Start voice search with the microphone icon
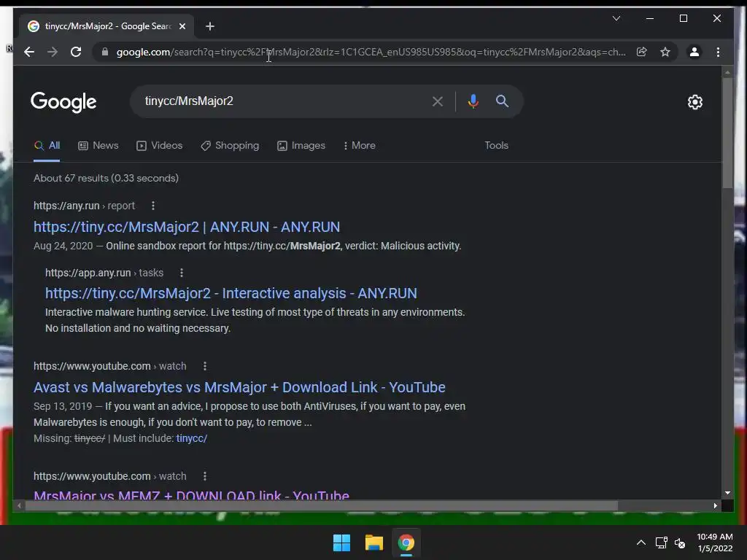The height and width of the screenshot is (560, 747). pyautogui.click(x=473, y=101)
